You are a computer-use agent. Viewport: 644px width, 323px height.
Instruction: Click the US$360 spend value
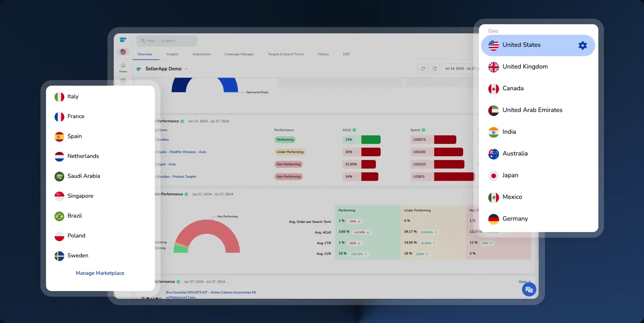pos(419,152)
